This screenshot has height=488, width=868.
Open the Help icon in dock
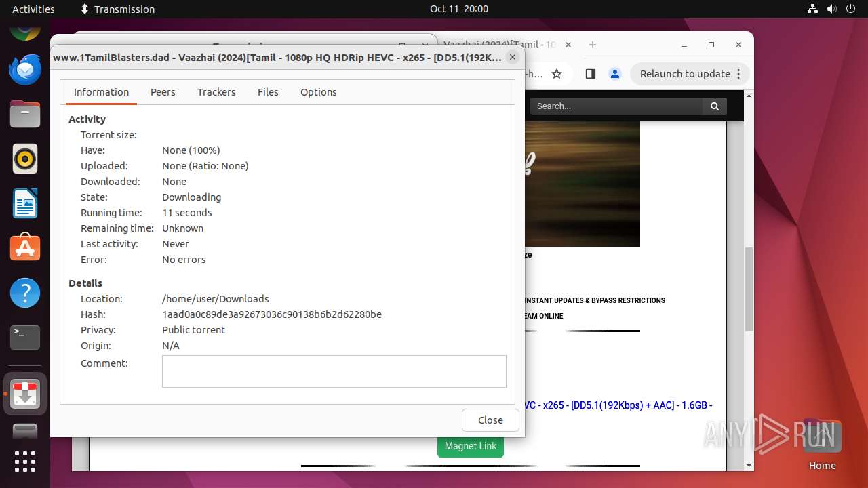click(x=25, y=293)
